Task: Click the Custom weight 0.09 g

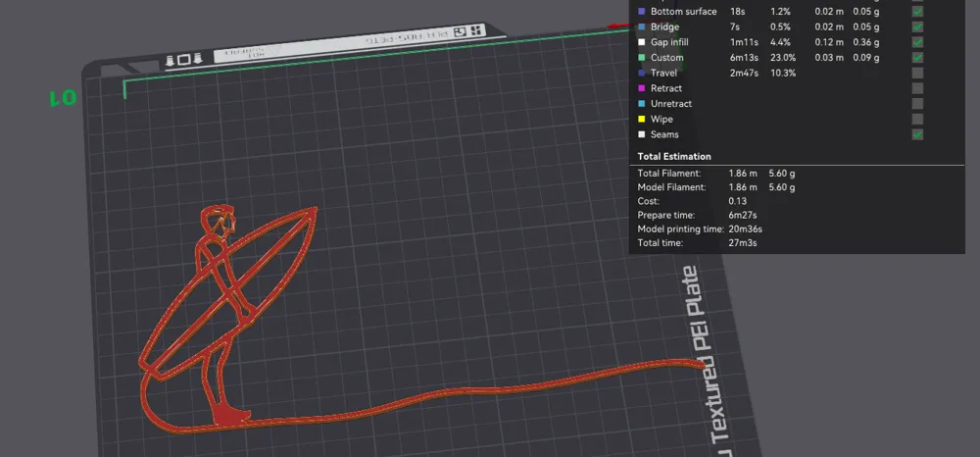Action: coord(865,58)
